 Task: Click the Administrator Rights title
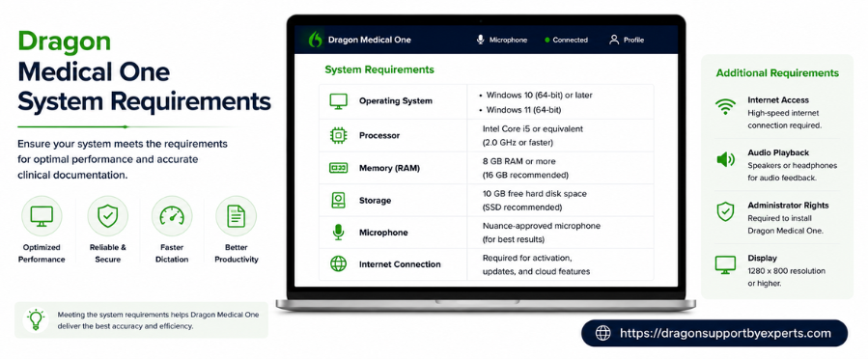click(x=788, y=206)
